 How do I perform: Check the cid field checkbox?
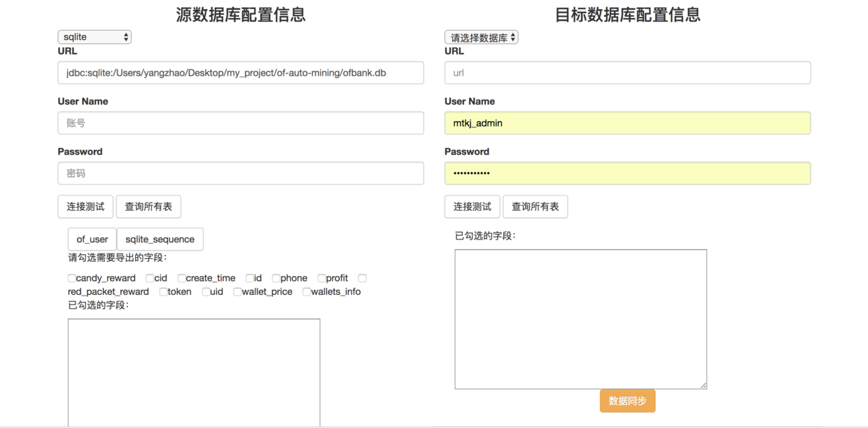pos(150,278)
